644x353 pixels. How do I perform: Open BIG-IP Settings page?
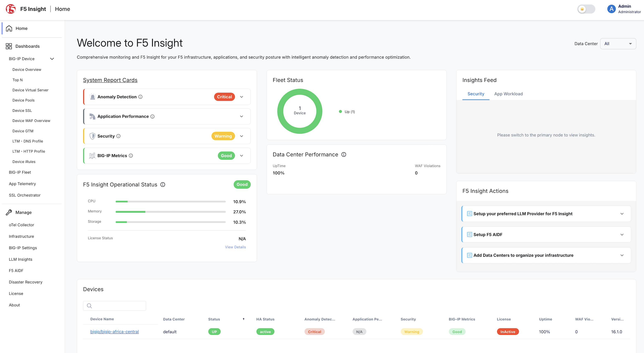[x=23, y=248]
